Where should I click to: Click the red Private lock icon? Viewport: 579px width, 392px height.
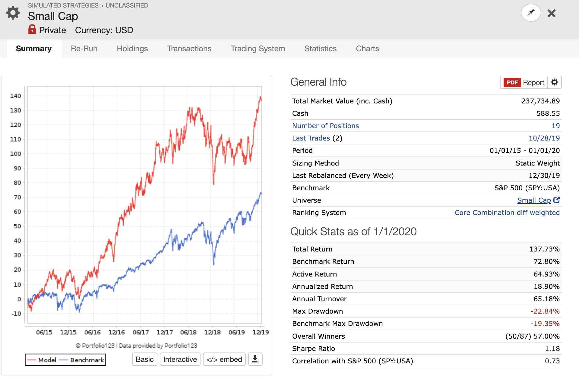[32, 29]
